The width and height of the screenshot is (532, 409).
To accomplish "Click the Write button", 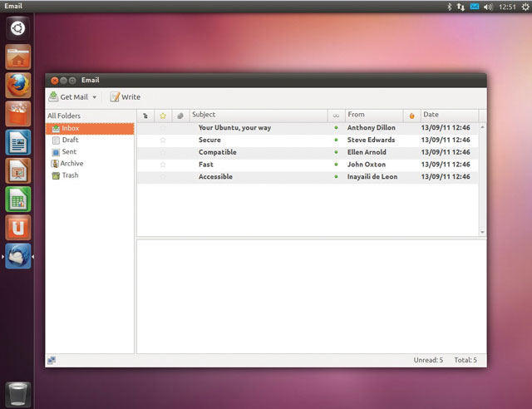I will click(x=126, y=97).
